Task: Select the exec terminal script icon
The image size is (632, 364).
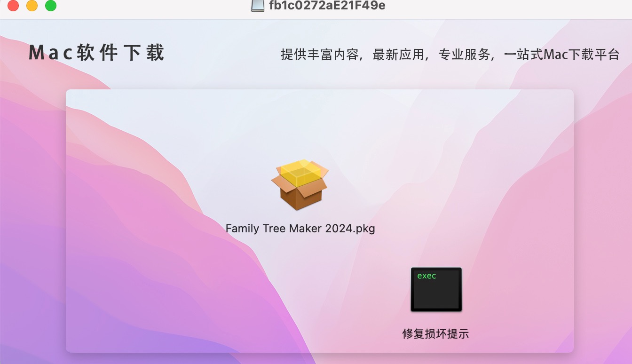Action: 436,289
